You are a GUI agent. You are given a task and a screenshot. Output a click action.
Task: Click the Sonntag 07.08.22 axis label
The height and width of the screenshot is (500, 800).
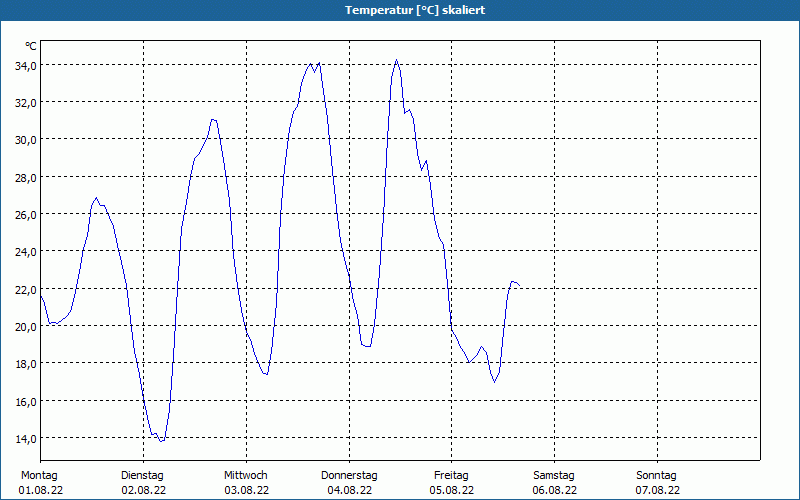[658, 483]
